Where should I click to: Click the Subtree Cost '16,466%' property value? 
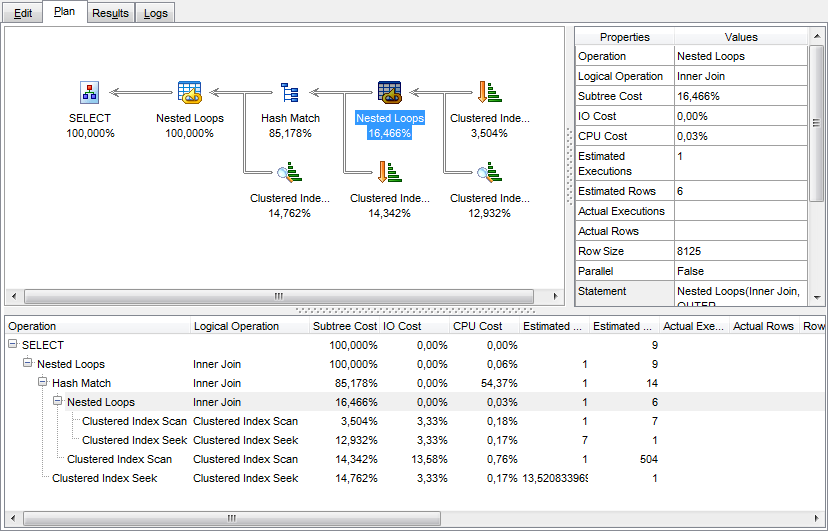click(x=741, y=96)
